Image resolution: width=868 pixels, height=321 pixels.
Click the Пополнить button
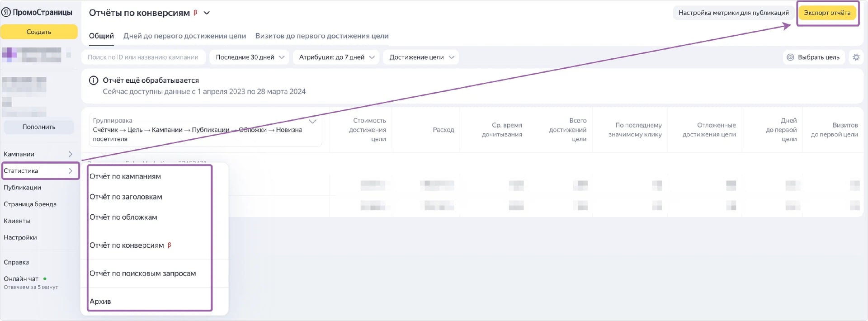39,127
